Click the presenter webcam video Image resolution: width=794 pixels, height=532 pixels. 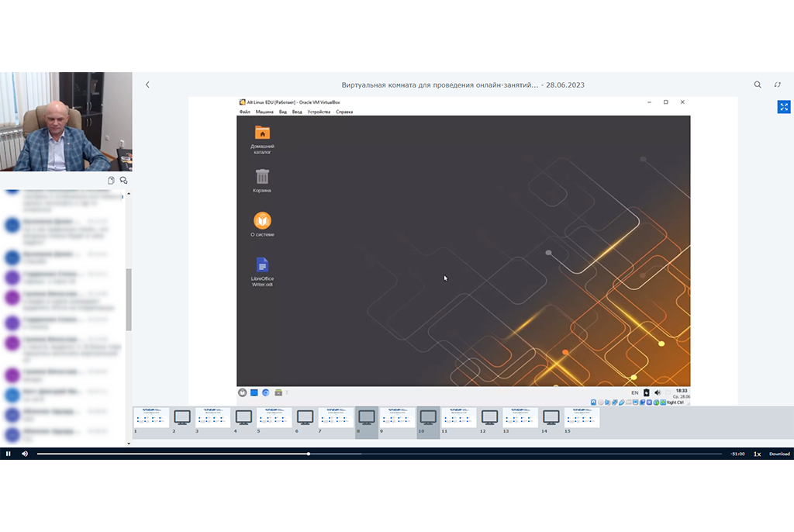[66, 122]
